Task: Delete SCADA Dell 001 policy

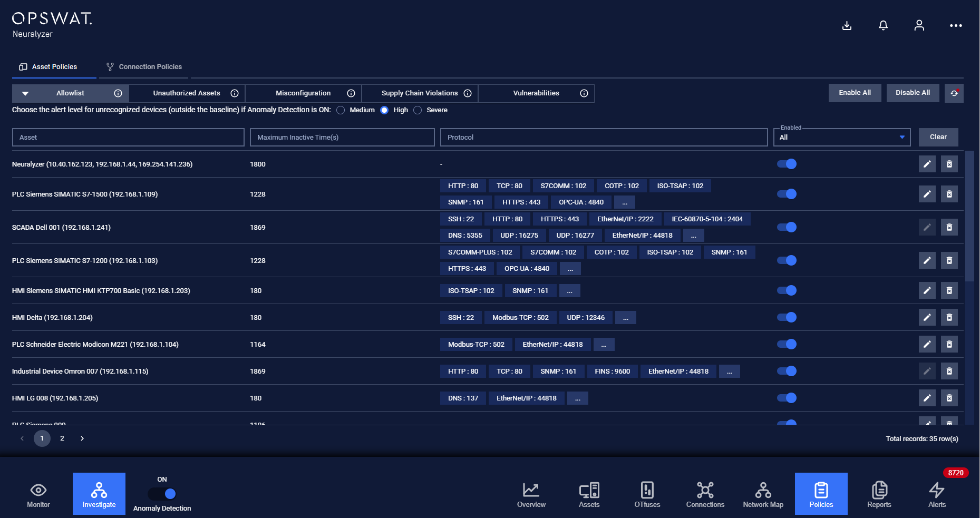Action: point(949,227)
